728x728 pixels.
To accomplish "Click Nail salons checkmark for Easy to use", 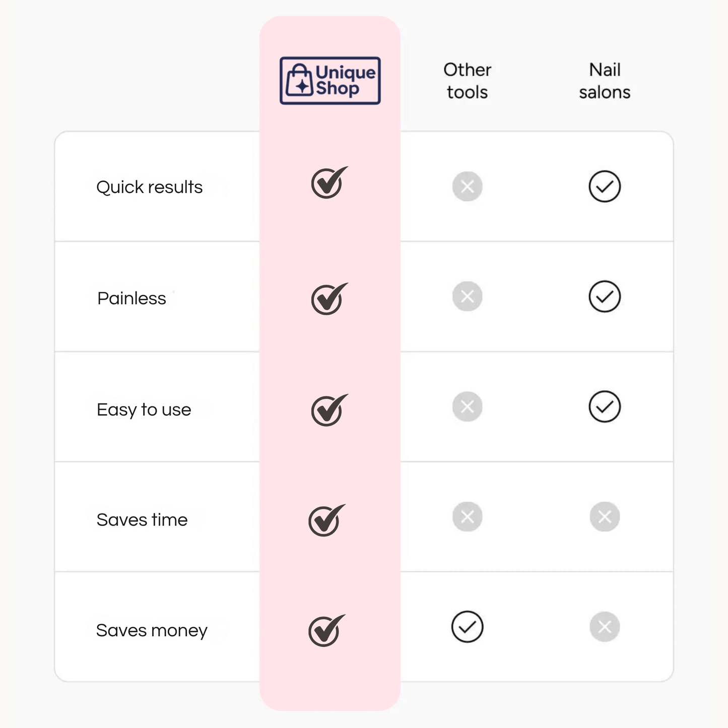I will [605, 407].
